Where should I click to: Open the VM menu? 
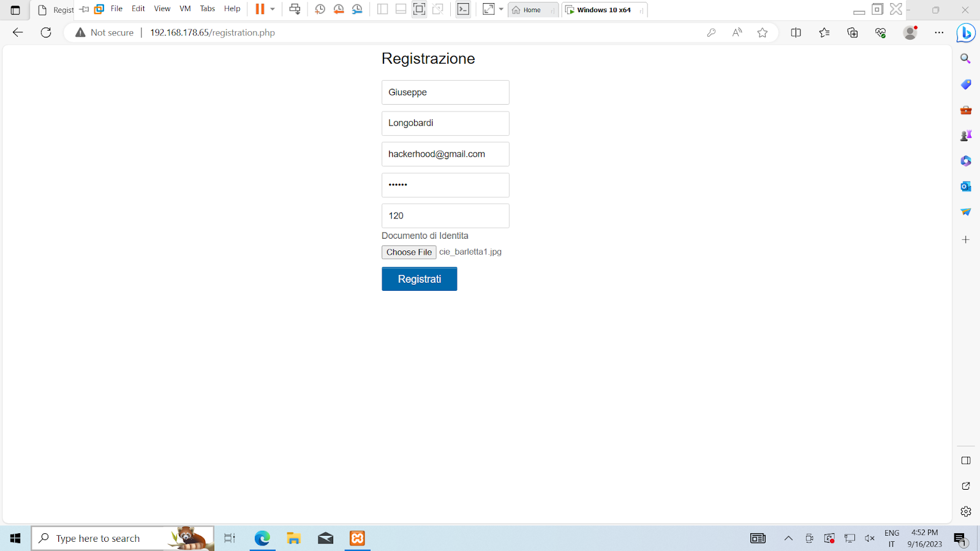185,9
